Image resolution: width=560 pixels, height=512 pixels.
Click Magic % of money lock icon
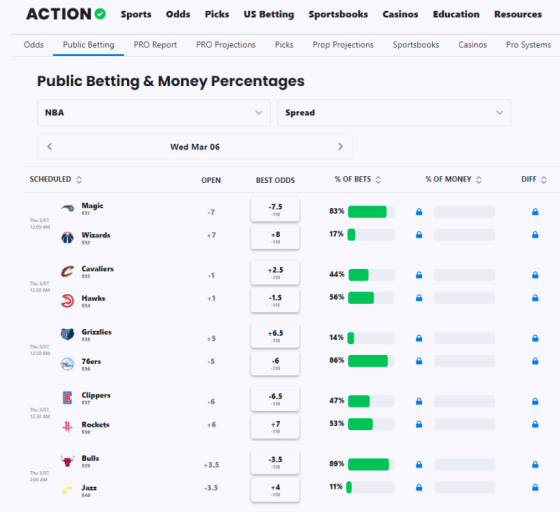[x=419, y=212]
